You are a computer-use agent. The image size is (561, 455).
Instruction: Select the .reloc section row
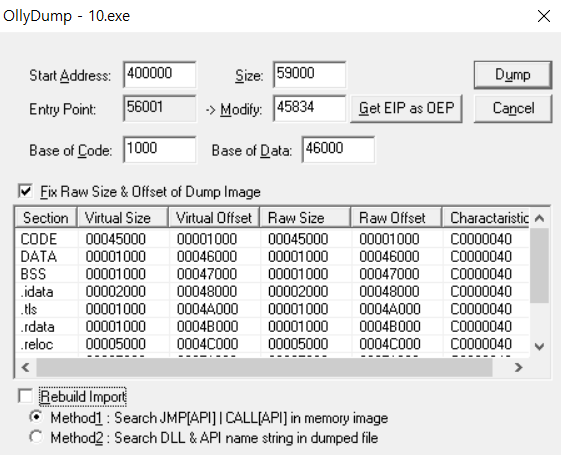[272, 344]
